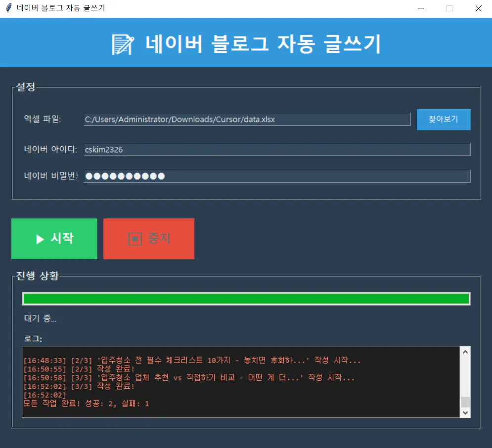Click the '네이버 아이디:' label

coord(50,149)
